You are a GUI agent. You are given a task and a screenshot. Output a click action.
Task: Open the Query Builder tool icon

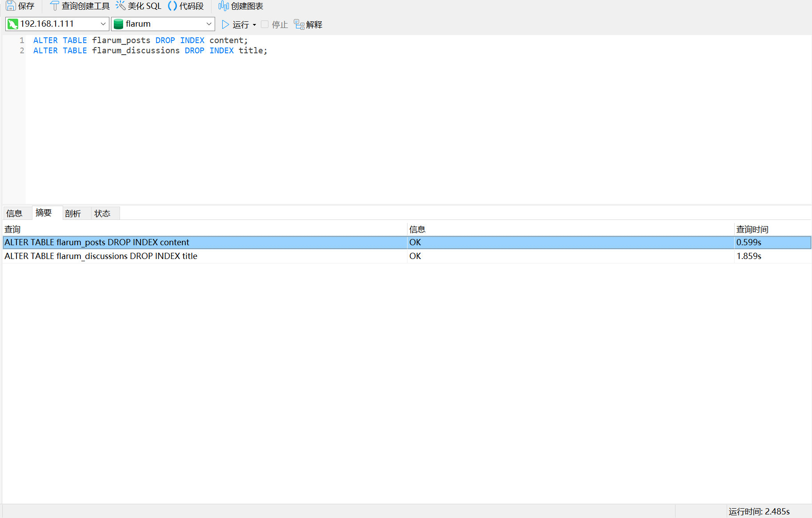(x=54, y=6)
